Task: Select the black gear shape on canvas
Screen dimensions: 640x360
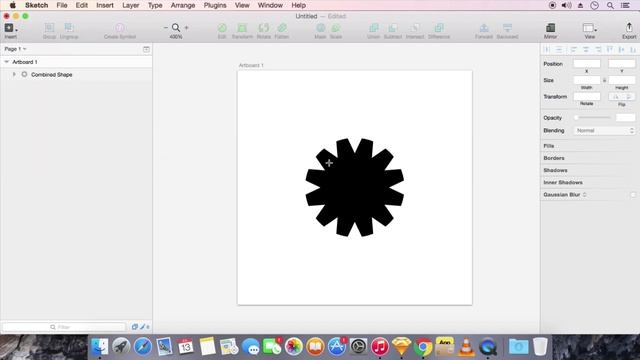Action: [355, 187]
